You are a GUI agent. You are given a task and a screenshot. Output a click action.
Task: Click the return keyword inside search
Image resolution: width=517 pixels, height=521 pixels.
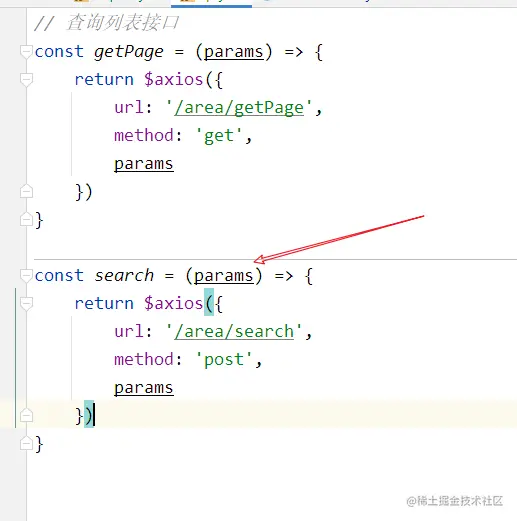pyautogui.click(x=104, y=304)
